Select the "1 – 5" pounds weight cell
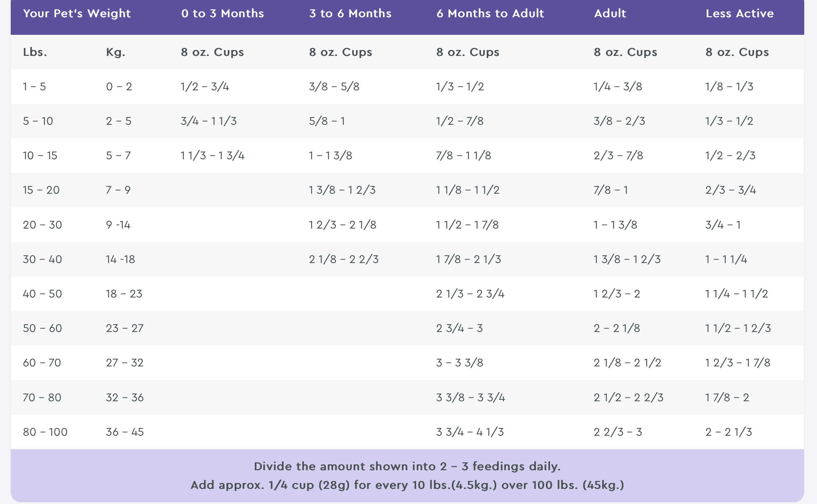817x504 pixels. point(34,87)
